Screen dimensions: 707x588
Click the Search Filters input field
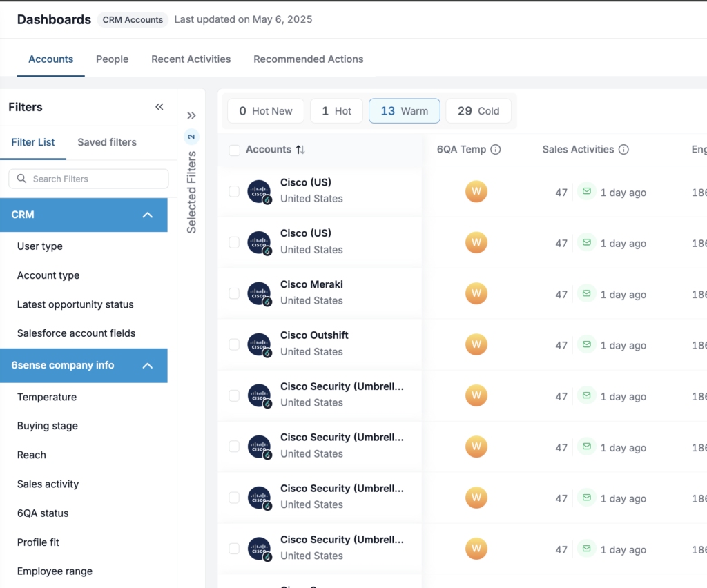[x=88, y=179]
